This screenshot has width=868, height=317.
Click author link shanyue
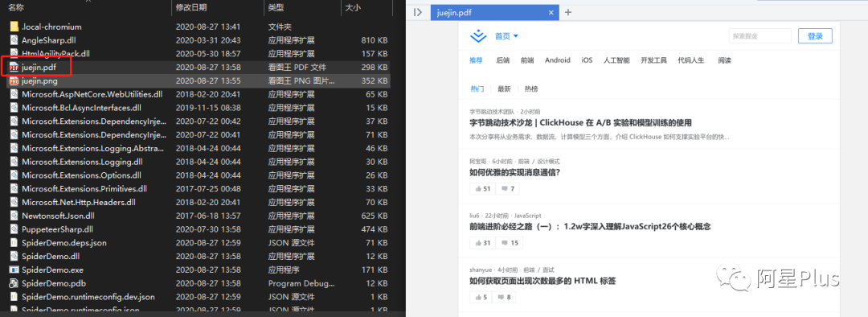(x=481, y=270)
